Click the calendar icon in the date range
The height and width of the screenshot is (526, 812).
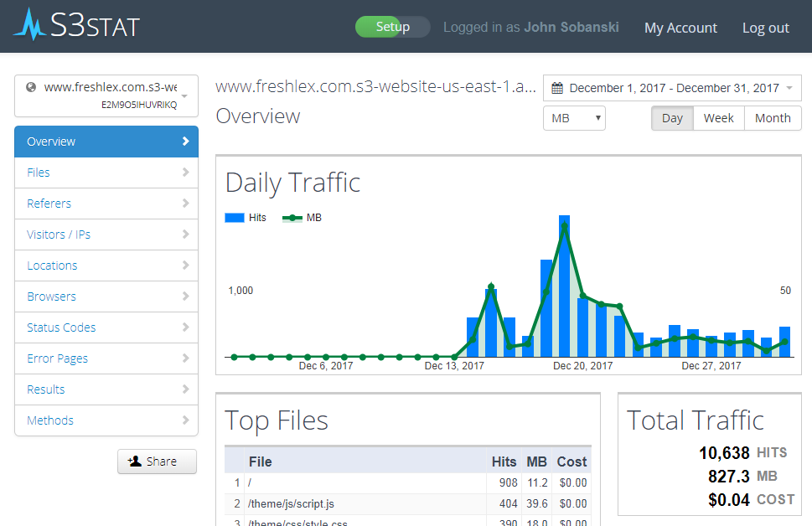(557, 88)
